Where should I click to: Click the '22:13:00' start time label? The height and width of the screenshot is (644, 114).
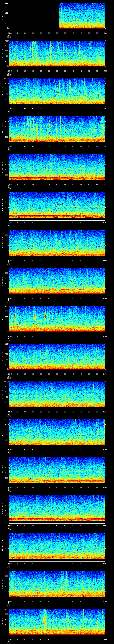coord(9,374)
